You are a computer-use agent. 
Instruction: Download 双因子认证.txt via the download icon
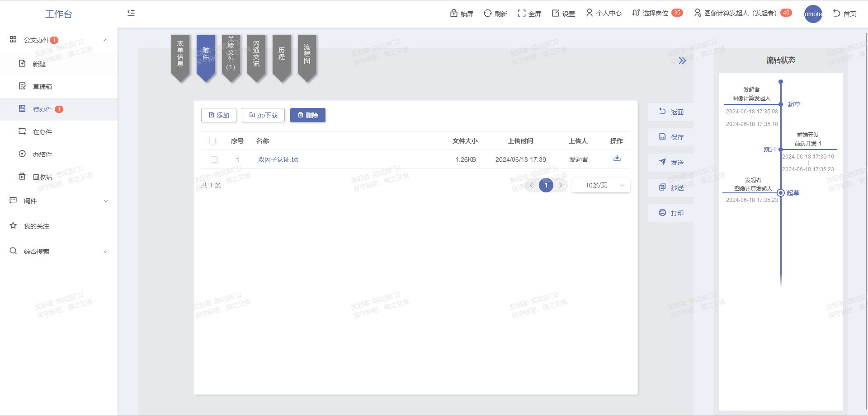click(x=617, y=159)
